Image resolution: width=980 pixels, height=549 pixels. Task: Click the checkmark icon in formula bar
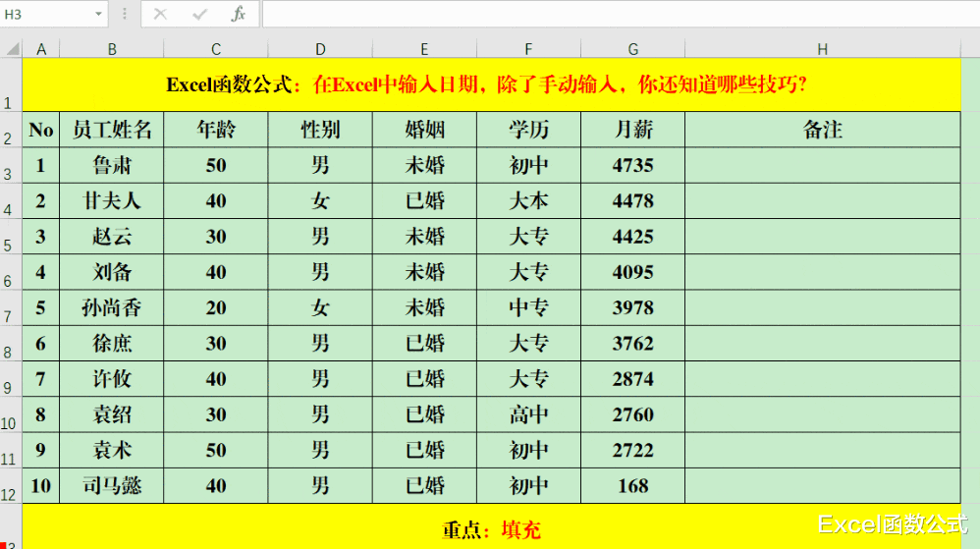point(199,14)
